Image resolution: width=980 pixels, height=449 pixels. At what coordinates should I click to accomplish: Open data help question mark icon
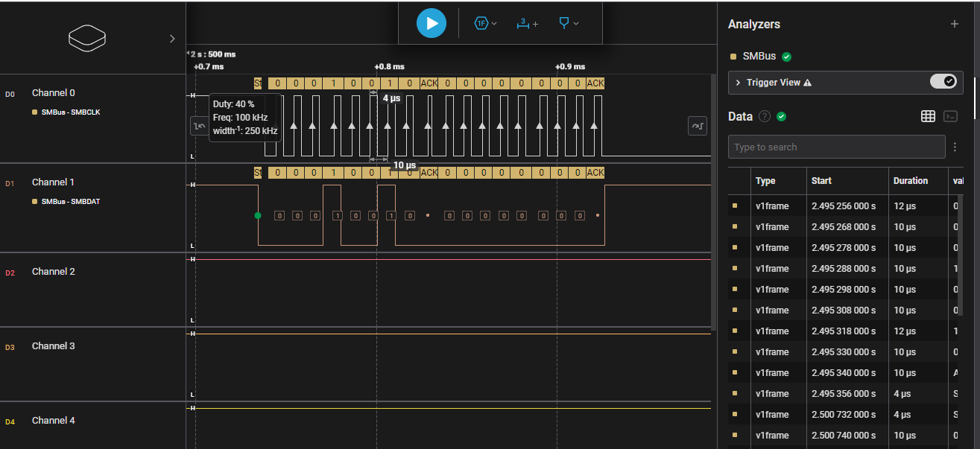(x=764, y=116)
